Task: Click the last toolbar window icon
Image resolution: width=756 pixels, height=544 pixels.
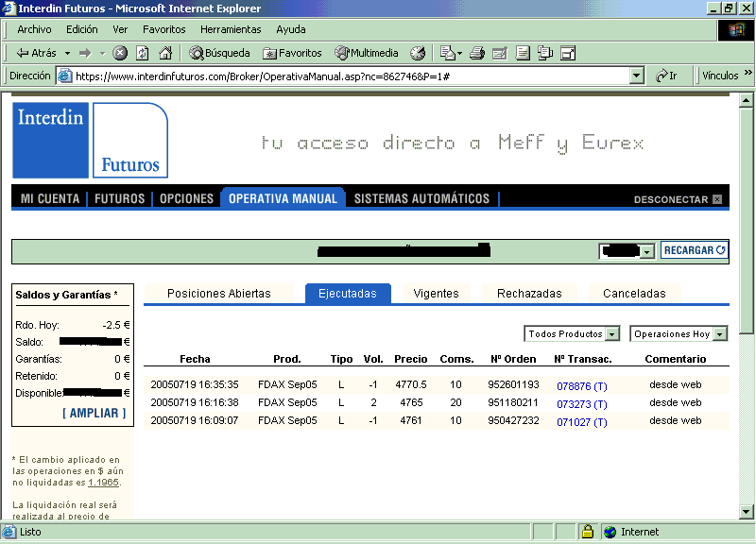Action: 569,53
